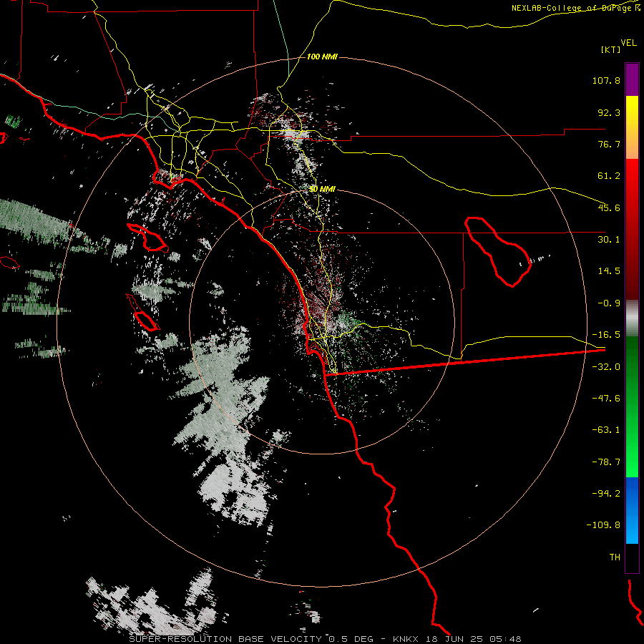Select the 61.2 value on velocity scale
Screen dimensions: 644x644
(x=609, y=176)
